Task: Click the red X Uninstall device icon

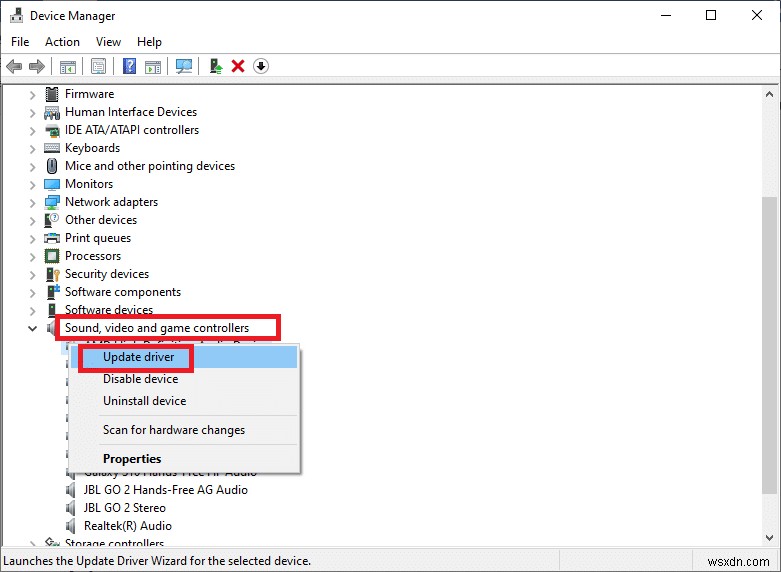Action: tap(238, 66)
